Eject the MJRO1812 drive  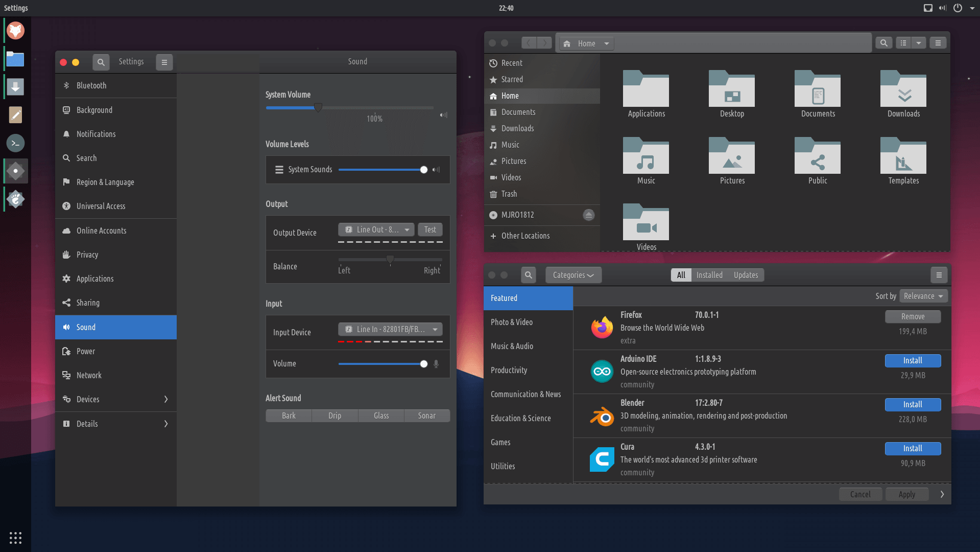pos(588,215)
